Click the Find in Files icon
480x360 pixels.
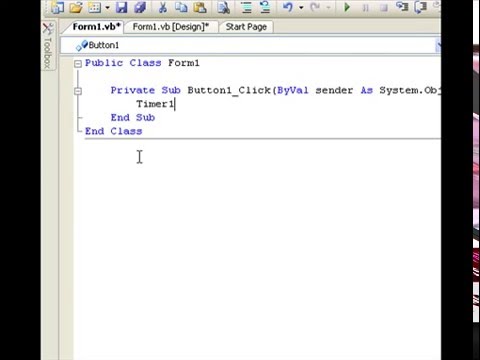tap(223, 7)
